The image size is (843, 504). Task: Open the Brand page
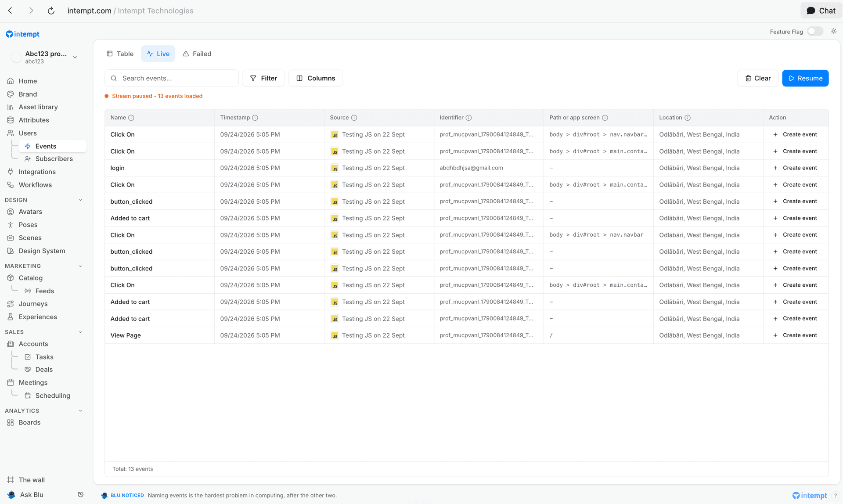pyautogui.click(x=27, y=94)
